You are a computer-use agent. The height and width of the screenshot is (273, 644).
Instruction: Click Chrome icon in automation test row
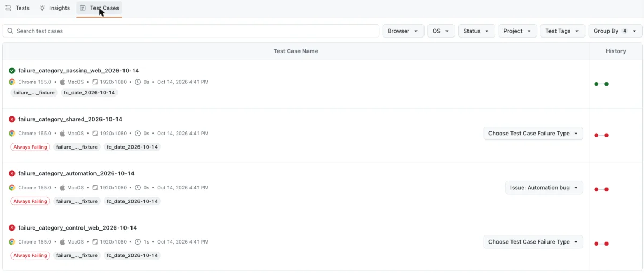12,188
